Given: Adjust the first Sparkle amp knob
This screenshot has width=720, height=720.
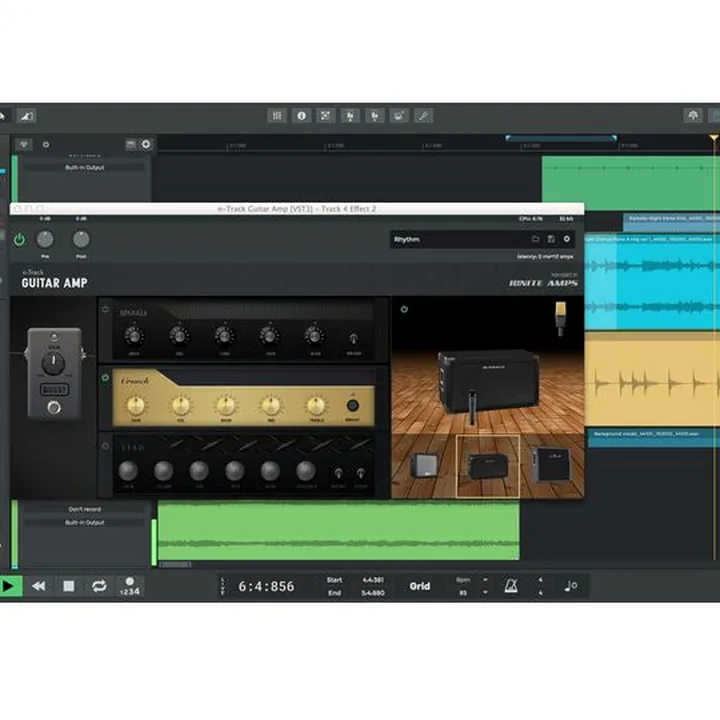Looking at the screenshot, I should (x=134, y=336).
